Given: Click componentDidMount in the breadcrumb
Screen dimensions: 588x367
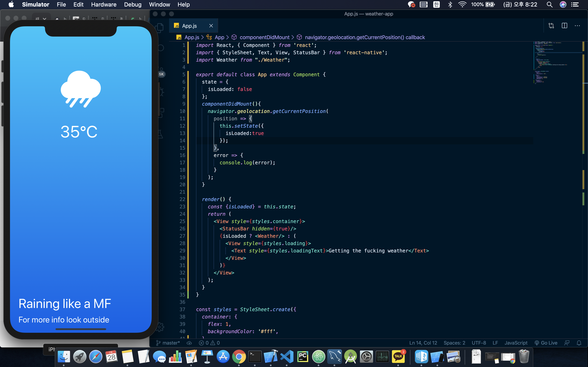Looking at the screenshot, I should [x=264, y=37].
